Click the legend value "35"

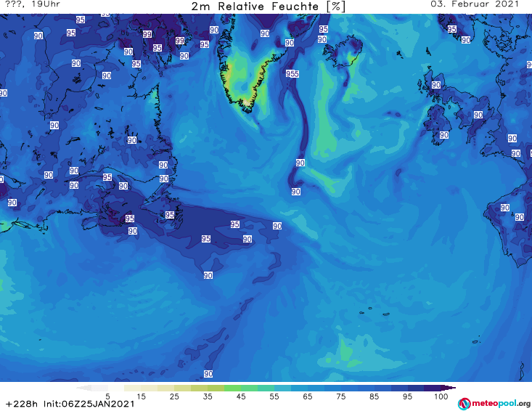pyautogui.click(x=208, y=396)
